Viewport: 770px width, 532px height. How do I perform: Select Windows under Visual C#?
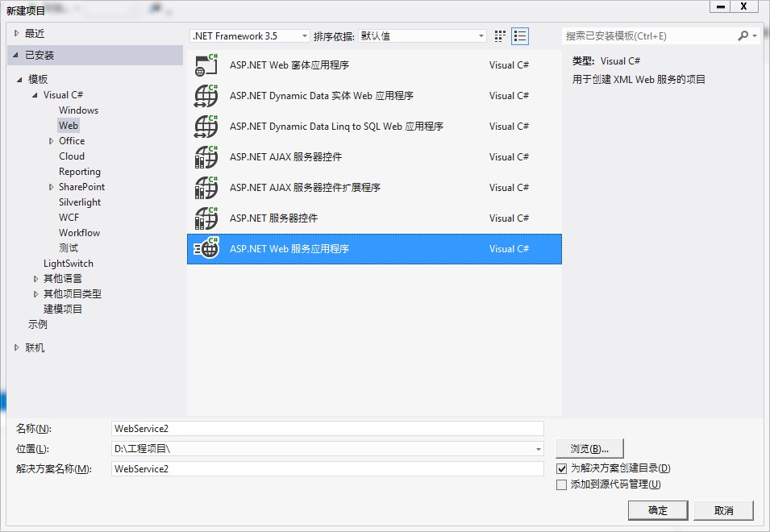coord(78,110)
